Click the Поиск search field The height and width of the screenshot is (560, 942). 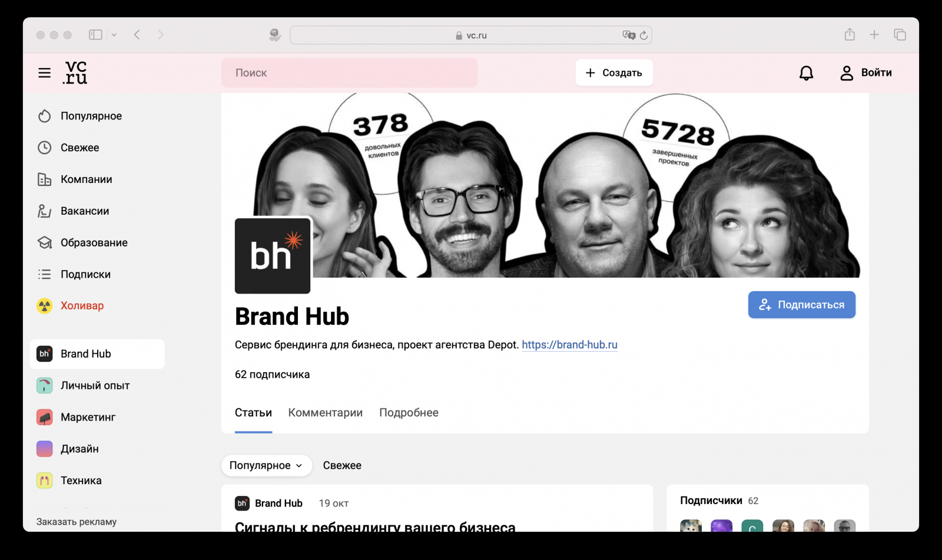[349, 73]
